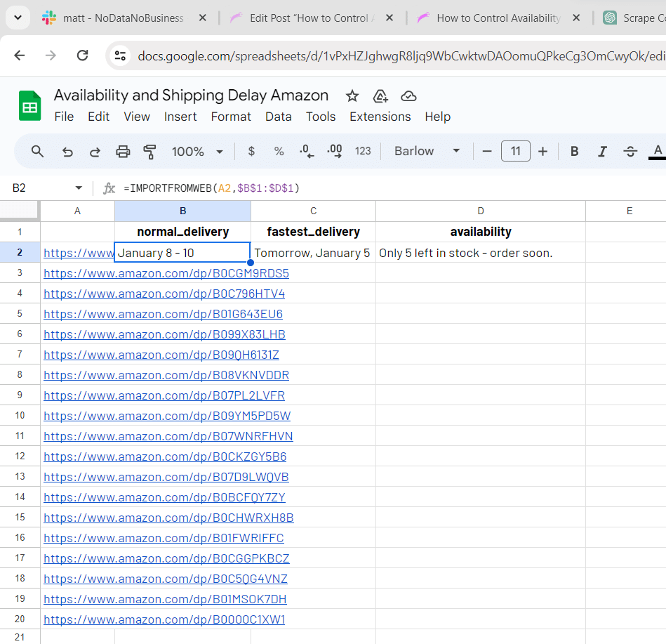Undo the last action
Screen dimensions: 666x644
67,151
